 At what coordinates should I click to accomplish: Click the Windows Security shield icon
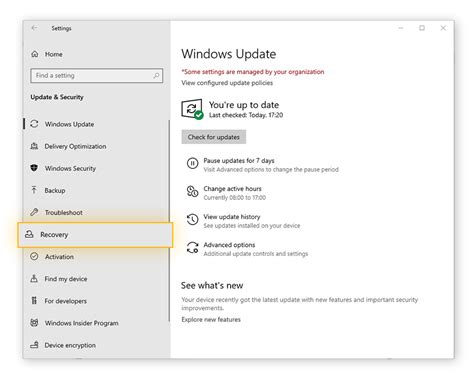[34, 168]
